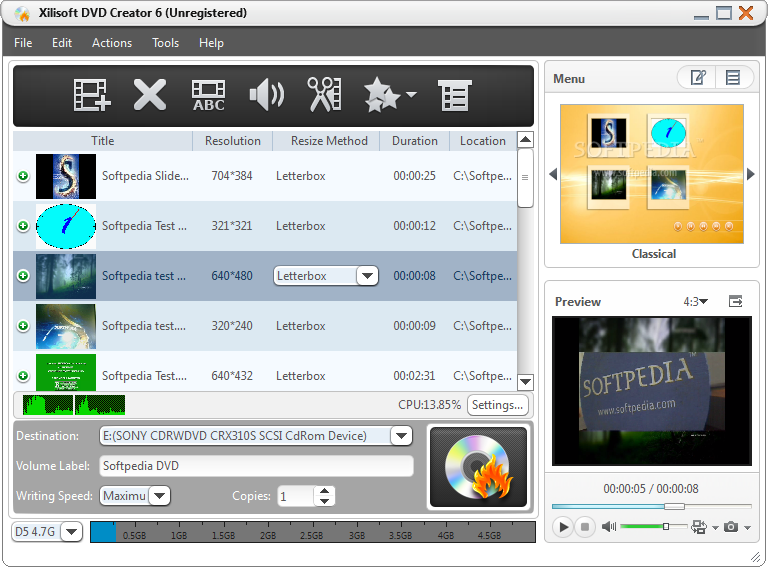Click the Classical menu template thumbnail

click(652, 174)
